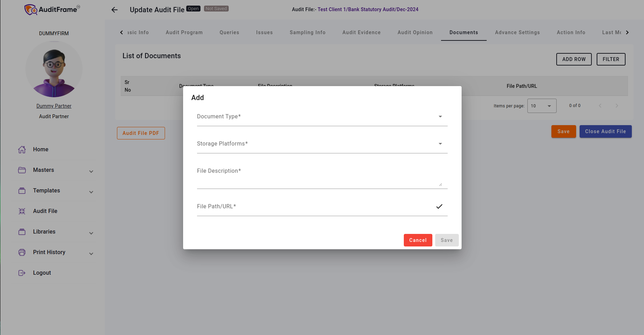Viewport: 644px width, 335px height.
Task: Expand the Templates sidebar menu
Action: (x=91, y=192)
